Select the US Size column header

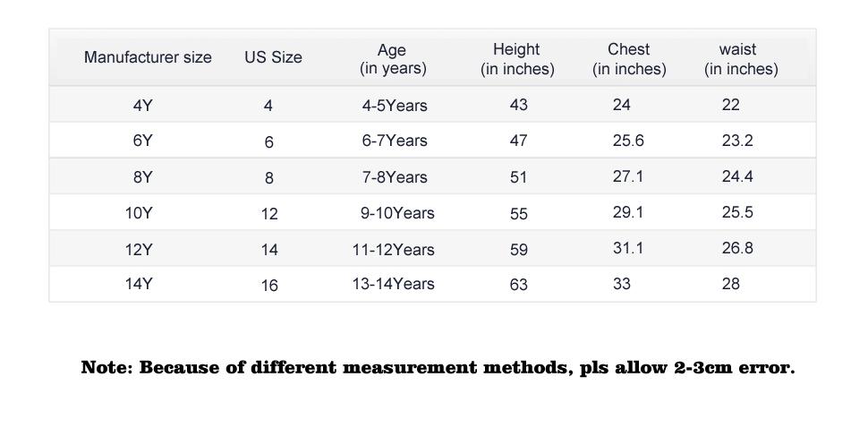click(x=273, y=57)
